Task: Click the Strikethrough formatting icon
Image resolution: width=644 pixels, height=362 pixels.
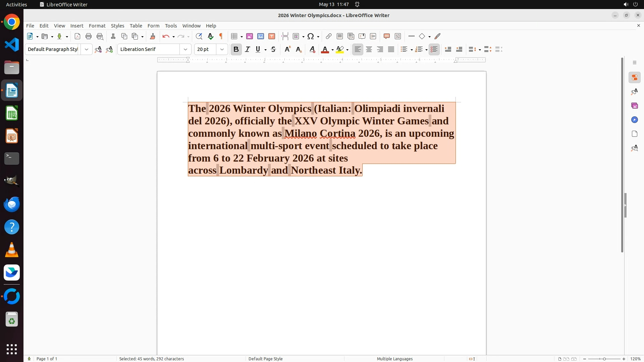Action: point(273,49)
